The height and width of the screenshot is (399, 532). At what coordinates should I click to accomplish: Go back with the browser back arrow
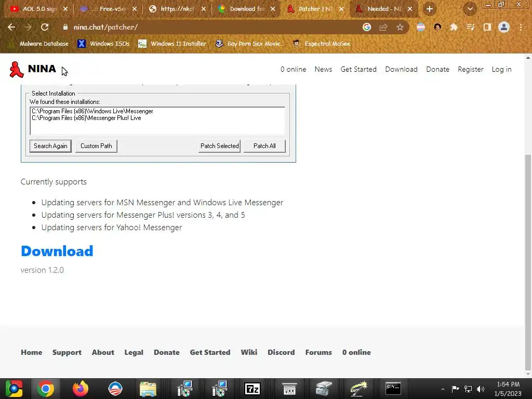11,27
